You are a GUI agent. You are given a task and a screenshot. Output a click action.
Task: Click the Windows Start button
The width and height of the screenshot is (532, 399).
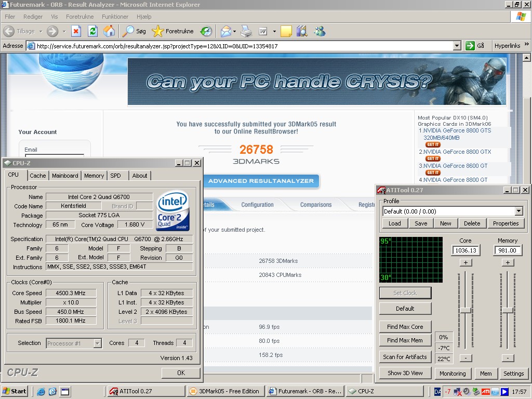14,392
